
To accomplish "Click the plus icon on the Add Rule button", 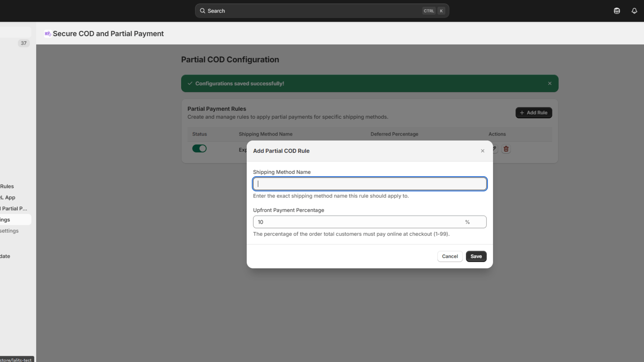I will tap(522, 113).
